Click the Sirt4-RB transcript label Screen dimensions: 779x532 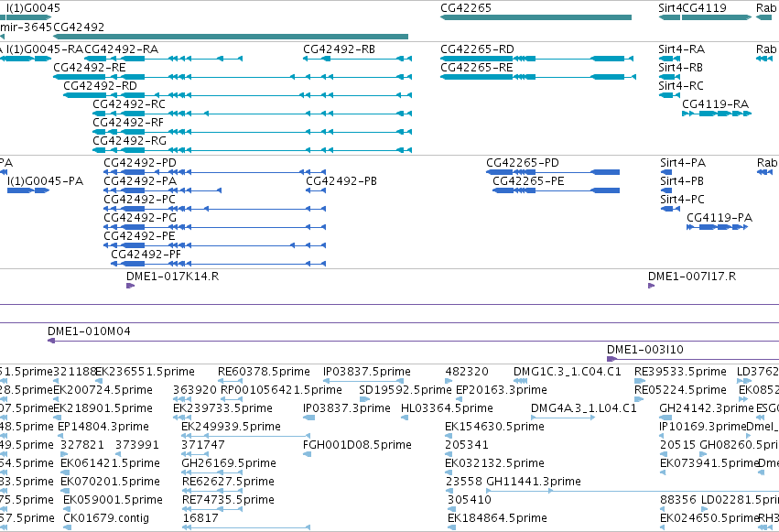click(x=681, y=68)
